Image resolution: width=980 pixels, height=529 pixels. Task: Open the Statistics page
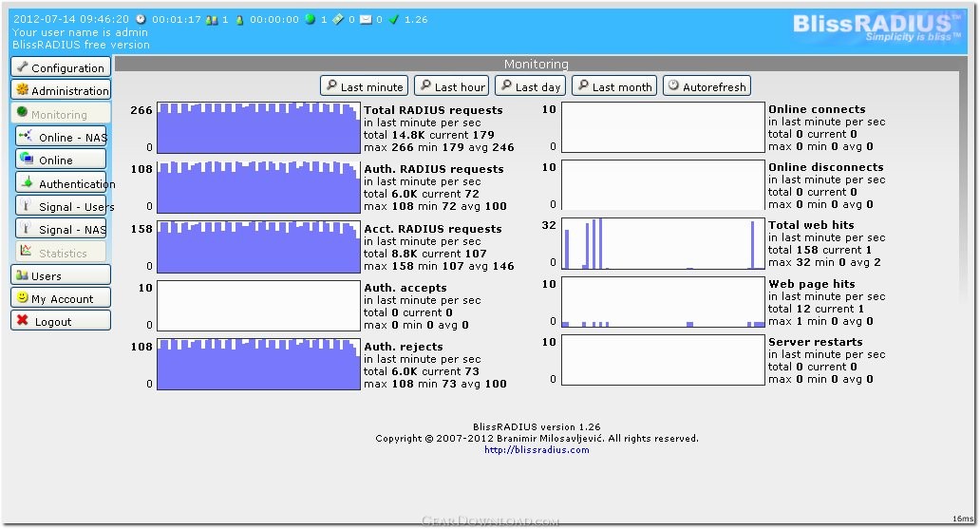coord(61,252)
